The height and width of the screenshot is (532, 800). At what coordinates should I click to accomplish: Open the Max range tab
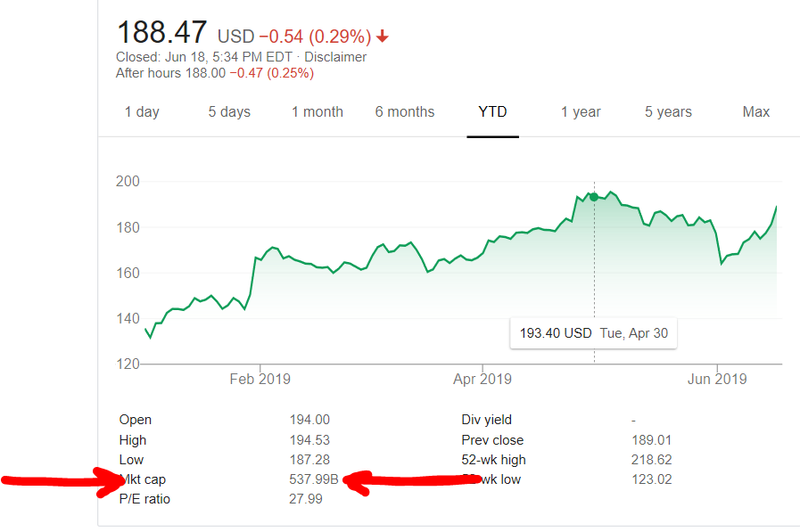755,112
